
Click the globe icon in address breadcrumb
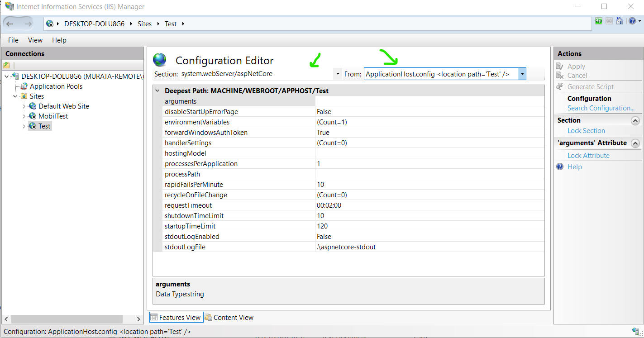[50, 24]
